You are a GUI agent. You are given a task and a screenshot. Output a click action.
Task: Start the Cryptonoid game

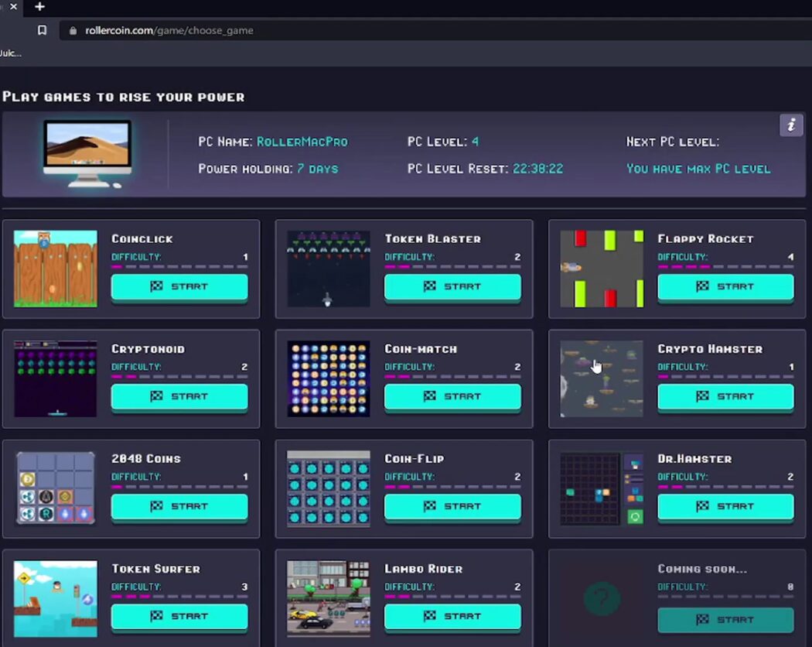tap(179, 396)
